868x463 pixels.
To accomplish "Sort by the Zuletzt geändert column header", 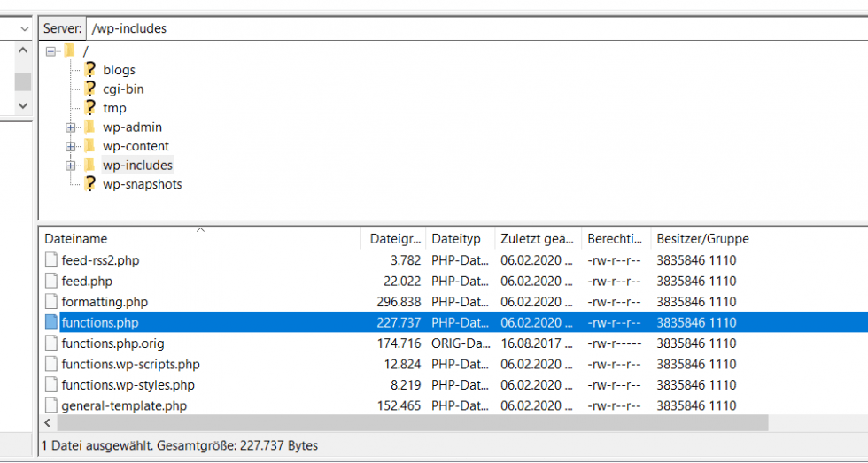I will click(x=539, y=239).
